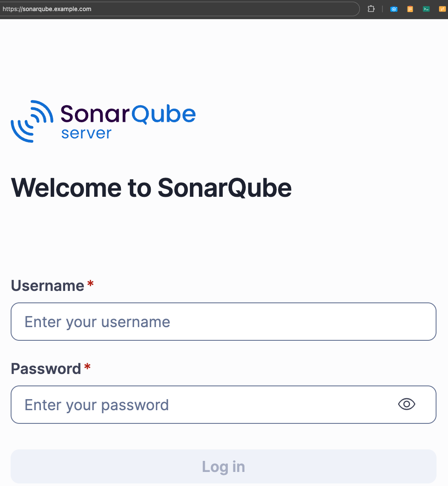Viewport: 448px width, 486px height.
Task: Show password using the eye icon
Action: pos(406,404)
